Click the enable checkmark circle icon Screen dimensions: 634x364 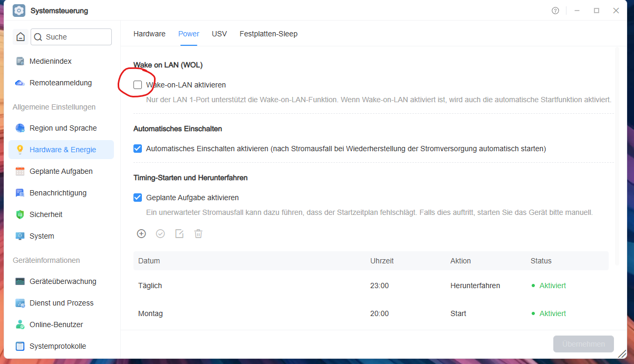[160, 233]
